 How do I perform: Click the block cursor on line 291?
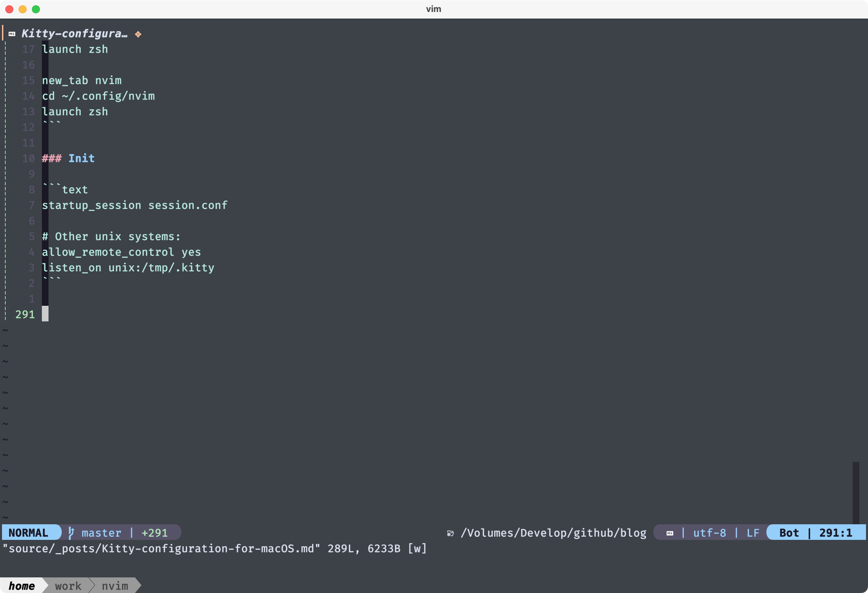pyautogui.click(x=45, y=314)
